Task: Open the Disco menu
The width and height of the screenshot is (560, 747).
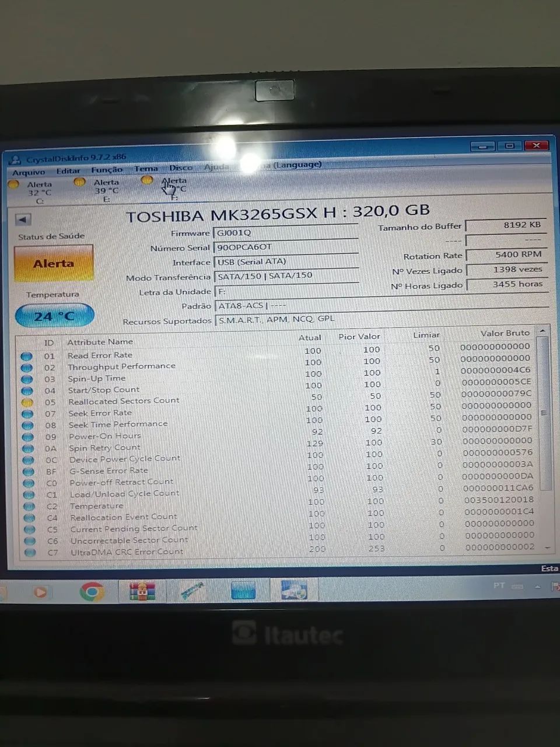Action: [181, 167]
